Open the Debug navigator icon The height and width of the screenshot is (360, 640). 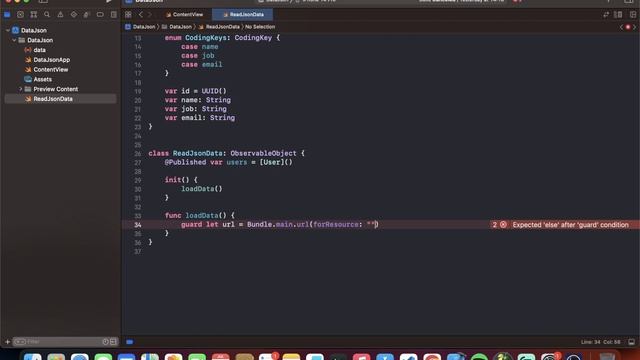(87, 15)
